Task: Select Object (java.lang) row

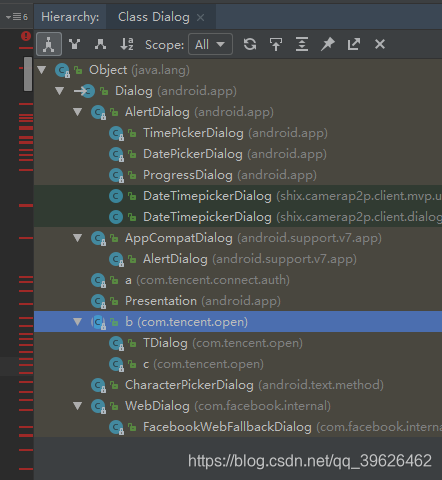Action: [238, 70]
